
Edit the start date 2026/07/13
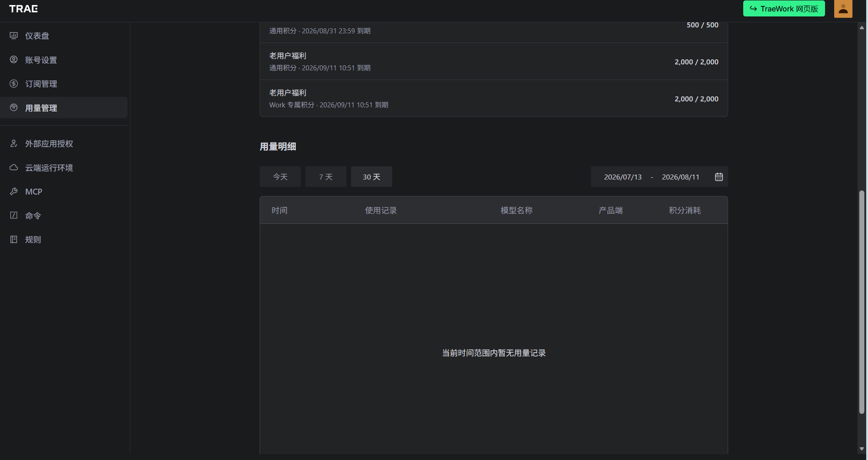(623, 177)
